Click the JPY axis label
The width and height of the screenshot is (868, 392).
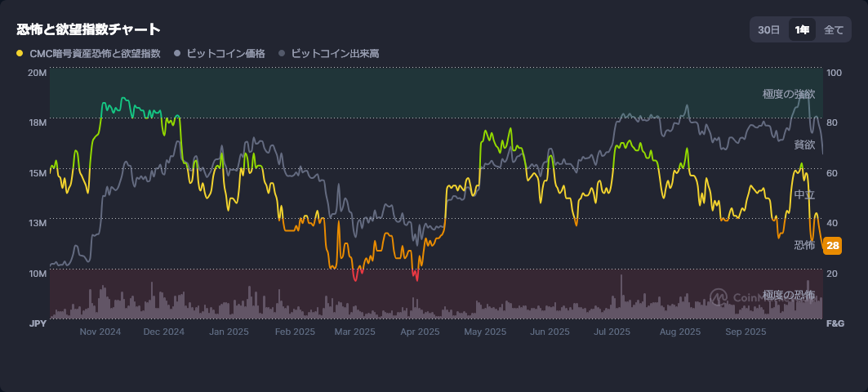(38, 323)
